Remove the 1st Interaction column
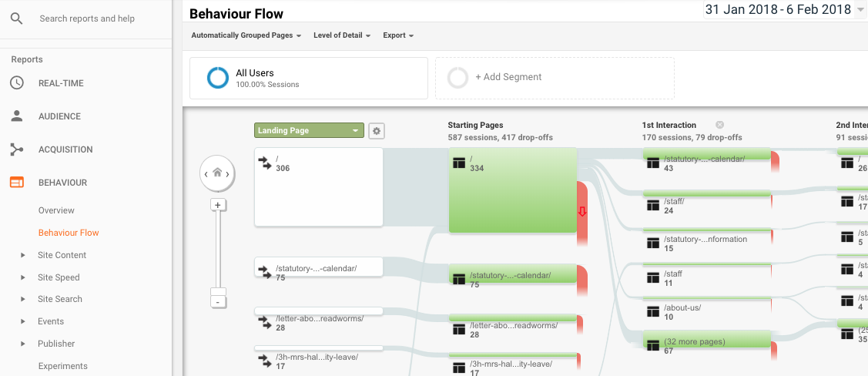The image size is (868, 376). (719, 125)
